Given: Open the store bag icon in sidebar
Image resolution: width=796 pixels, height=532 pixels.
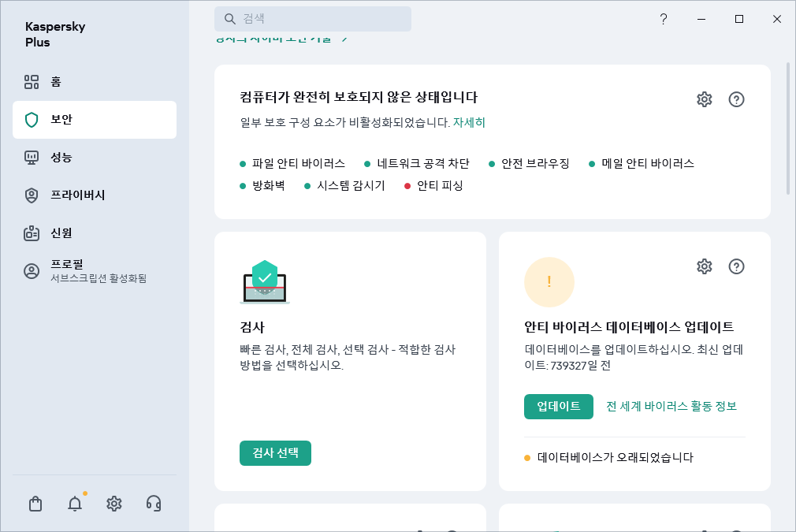Looking at the screenshot, I should pyautogui.click(x=35, y=504).
